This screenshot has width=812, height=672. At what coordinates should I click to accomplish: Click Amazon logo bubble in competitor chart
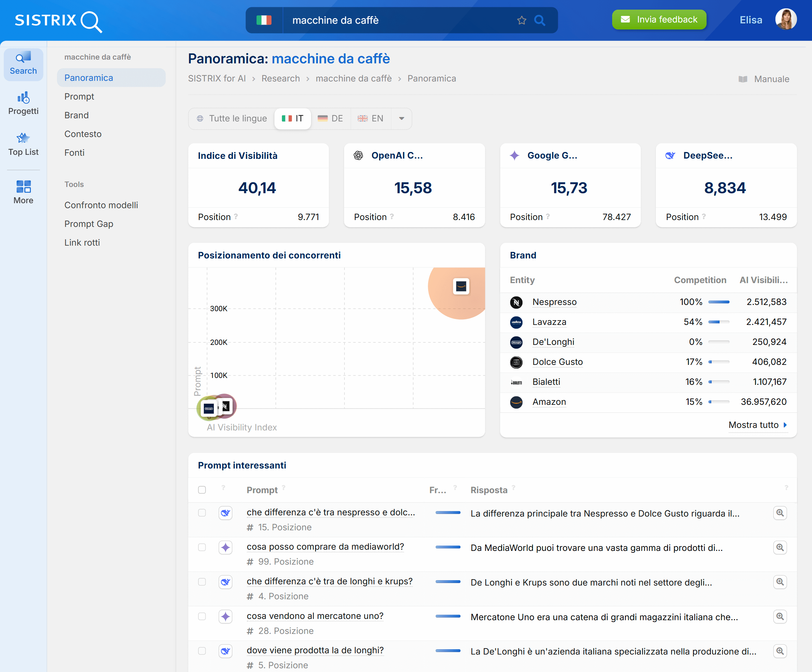coord(461,286)
